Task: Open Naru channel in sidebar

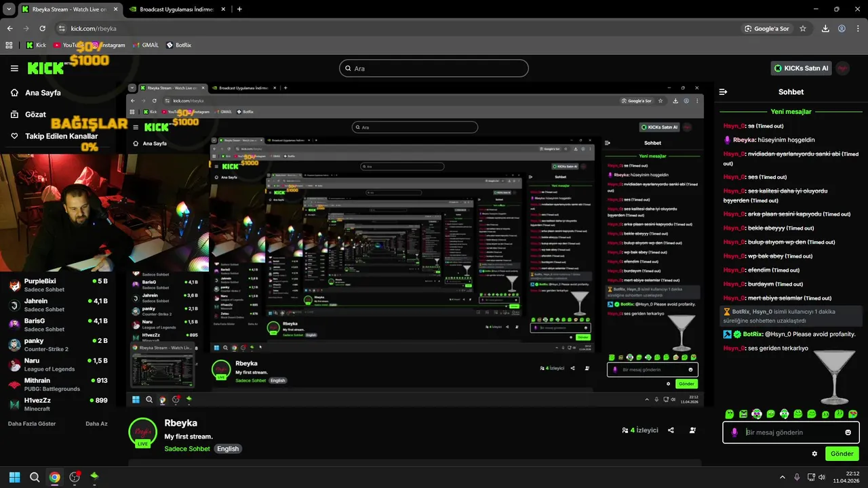Action: [58, 364]
